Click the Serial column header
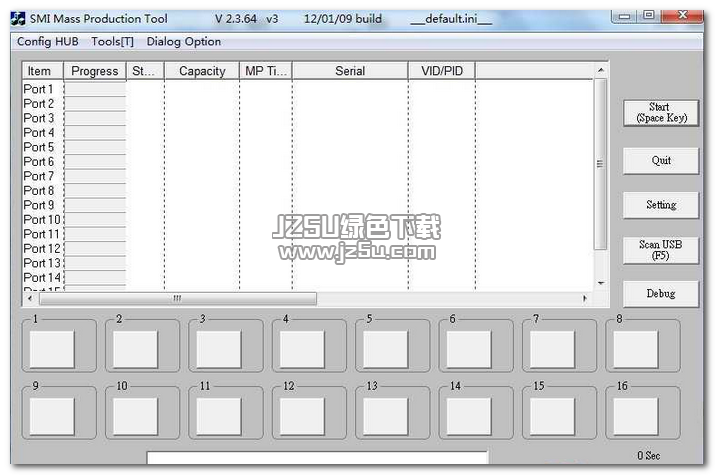The image size is (715, 475). pyautogui.click(x=350, y=71)
